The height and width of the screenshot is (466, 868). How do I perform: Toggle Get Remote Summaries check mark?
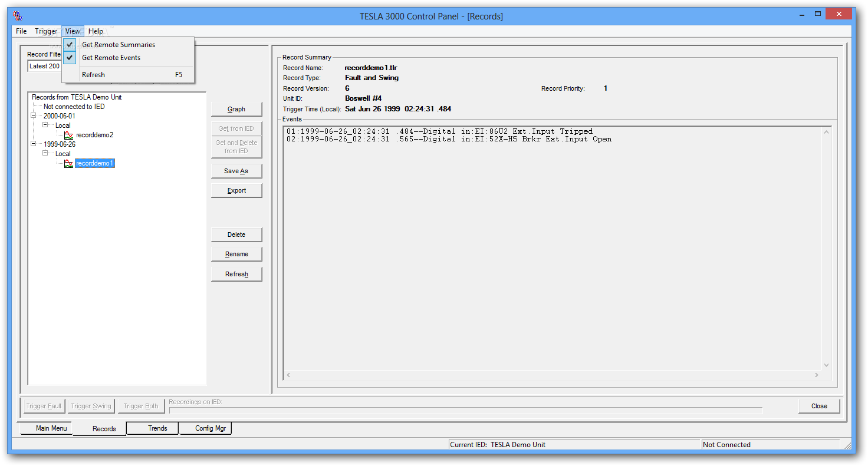[70, 45]
